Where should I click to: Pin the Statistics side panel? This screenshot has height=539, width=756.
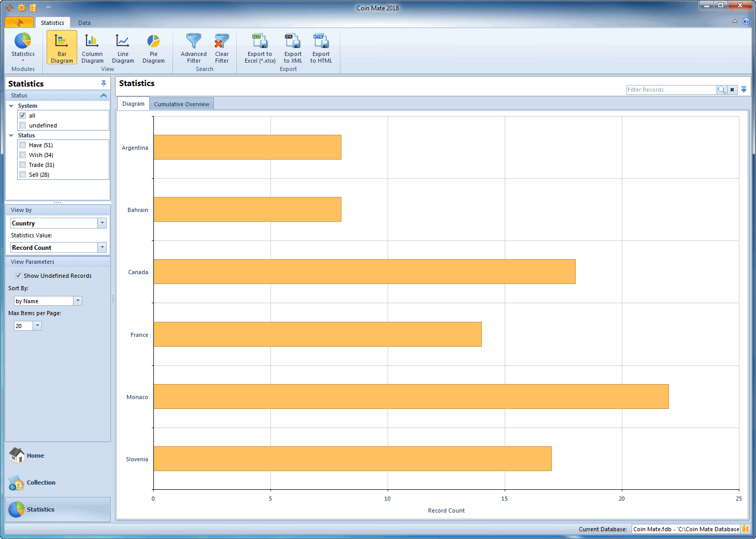click(104, 83)
